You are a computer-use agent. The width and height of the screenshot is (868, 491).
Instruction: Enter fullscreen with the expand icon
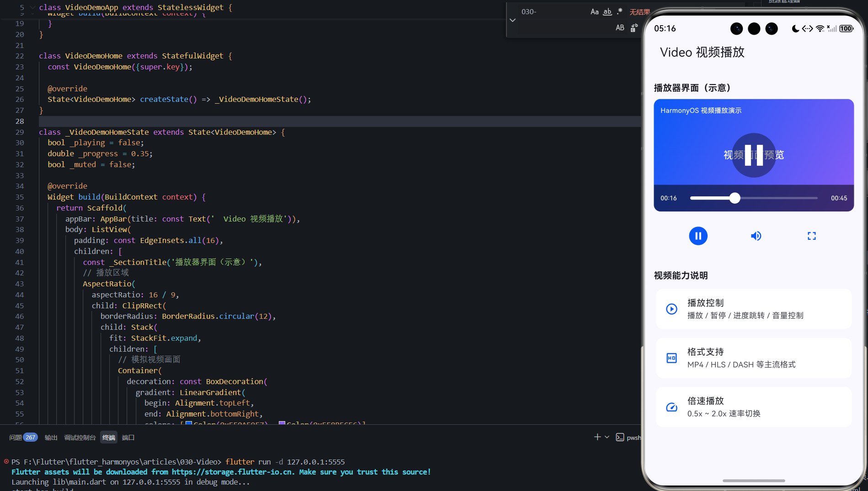(x=812, y=236)
